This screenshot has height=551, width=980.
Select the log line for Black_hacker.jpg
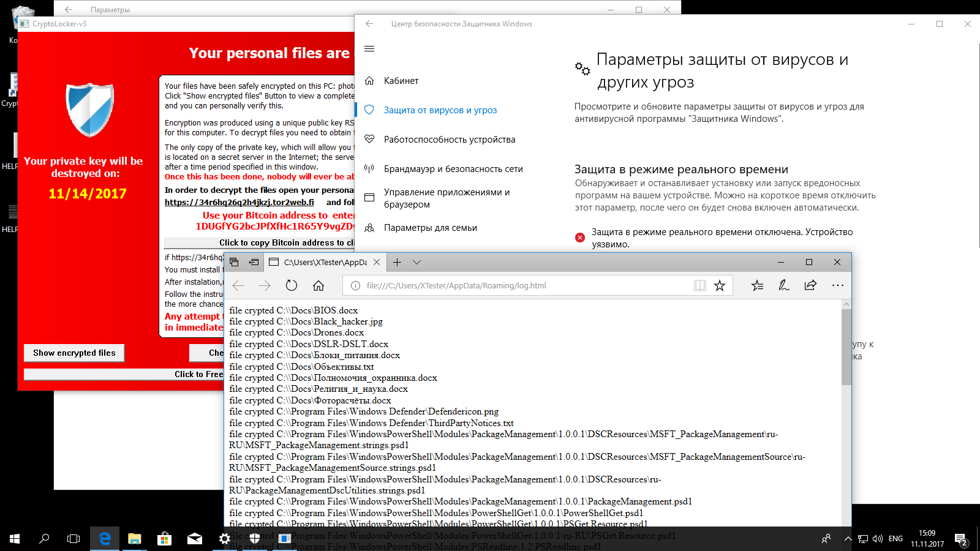tap(306, 321)
